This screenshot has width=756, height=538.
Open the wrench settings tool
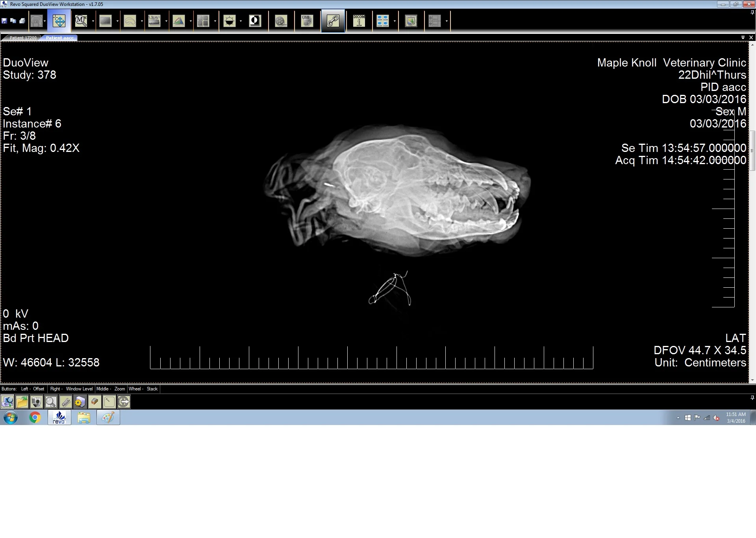pos(65,402)
